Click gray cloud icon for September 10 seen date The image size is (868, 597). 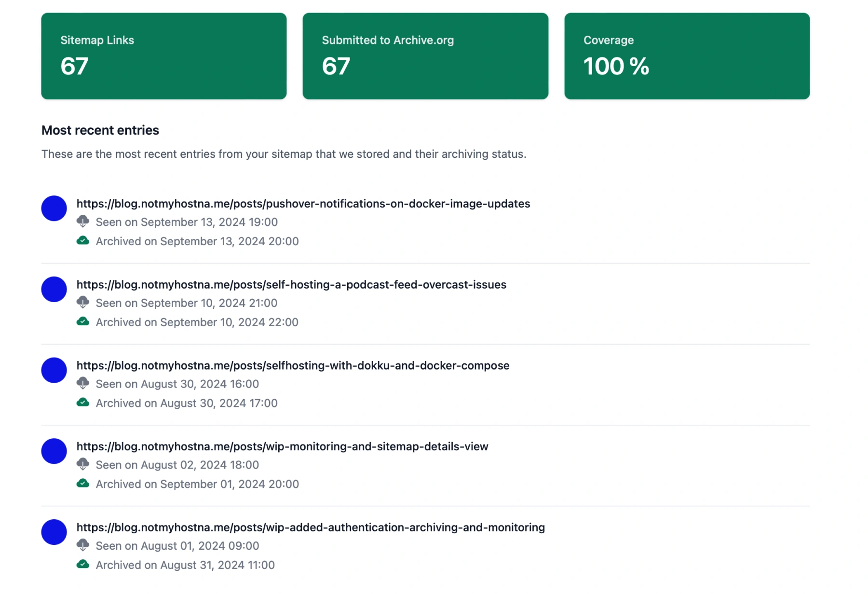click(83, 303)
